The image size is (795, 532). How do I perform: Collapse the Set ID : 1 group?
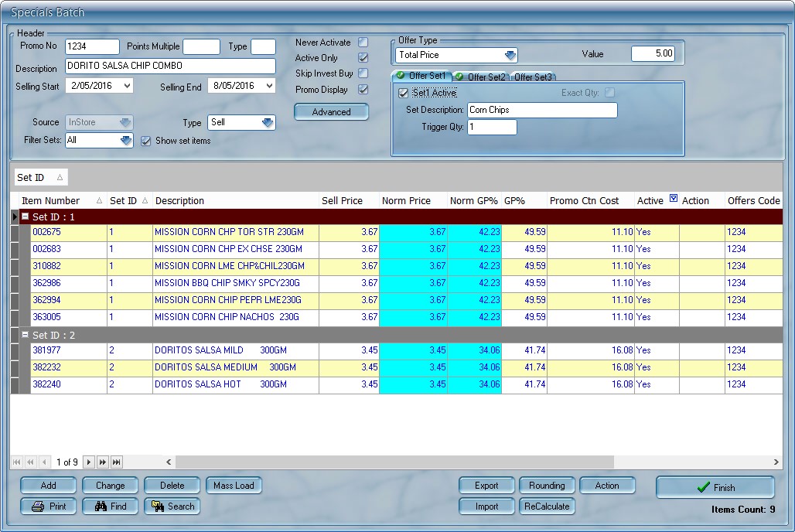coord(25,217)
